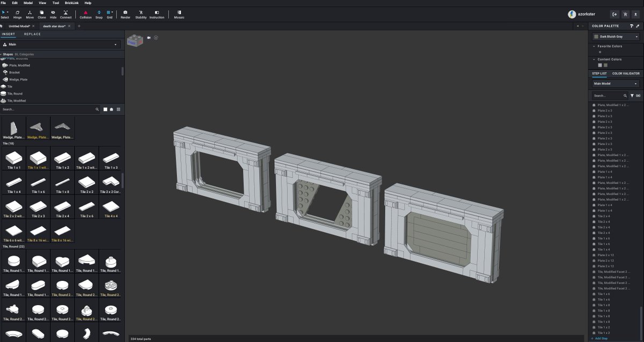Open the Grid size dropdown
The image size is (644, 342).
pyautogui.click(x=109, y=14)
